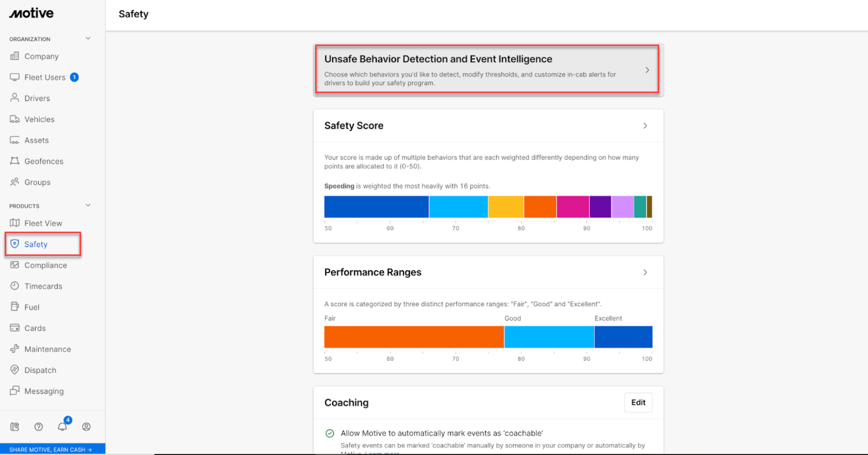Click the light blue Good range bar
Image resolution: width=868 pixels, height=455 pixels.
click(x=549, y=337)
